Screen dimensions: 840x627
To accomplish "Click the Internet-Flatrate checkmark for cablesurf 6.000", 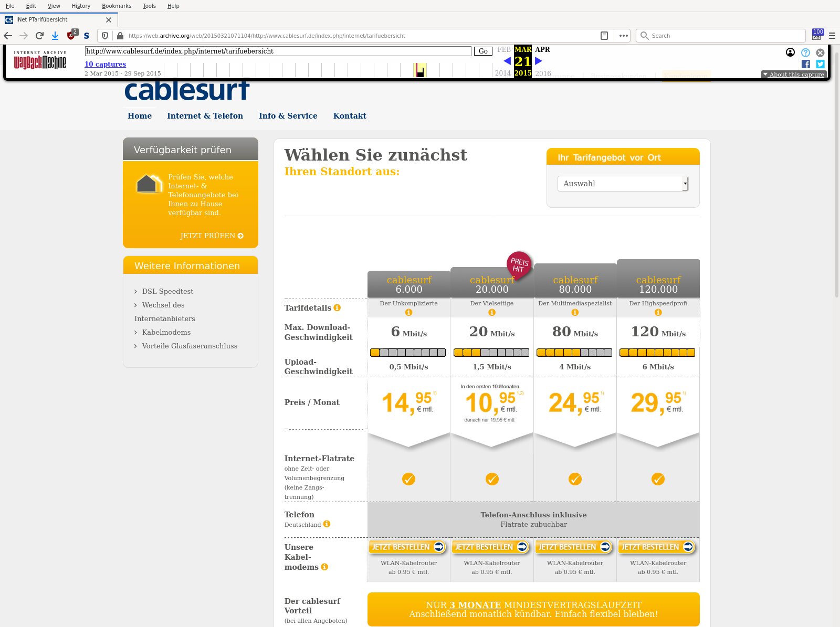I will (408, 479).
